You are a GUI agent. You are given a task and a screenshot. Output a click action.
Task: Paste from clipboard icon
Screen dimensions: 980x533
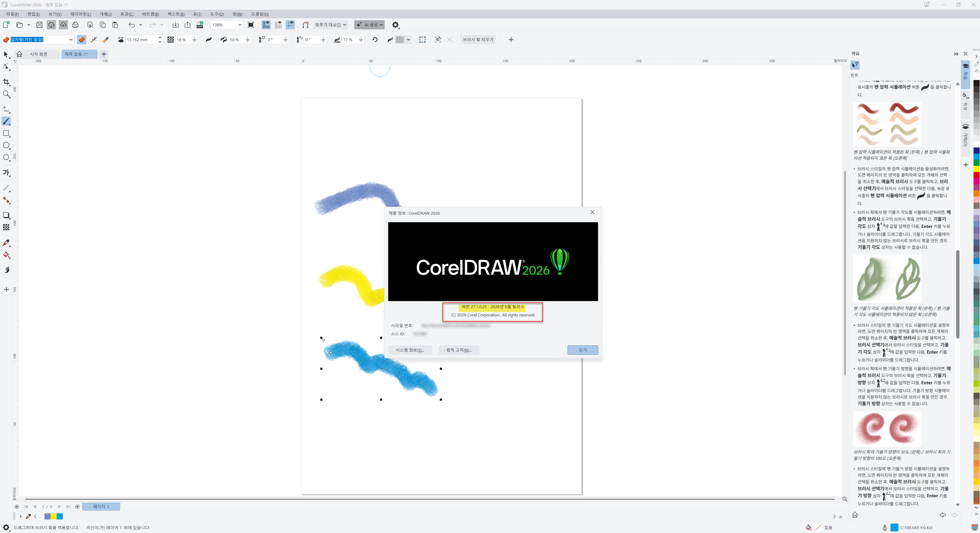coord(115,25)
